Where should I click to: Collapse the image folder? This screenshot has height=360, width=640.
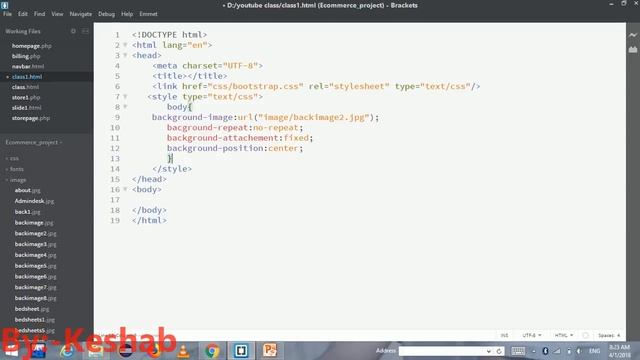[18, 180]
